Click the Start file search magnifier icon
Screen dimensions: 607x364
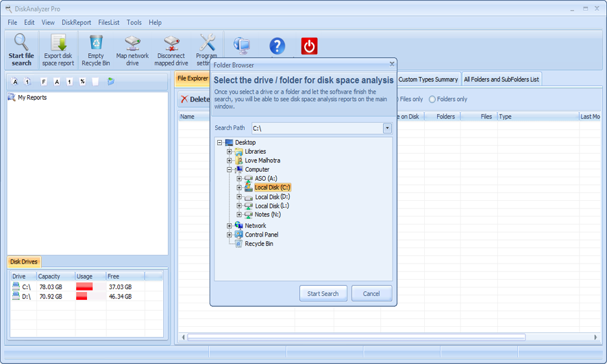pyautogui.click(x=21, y=42)
